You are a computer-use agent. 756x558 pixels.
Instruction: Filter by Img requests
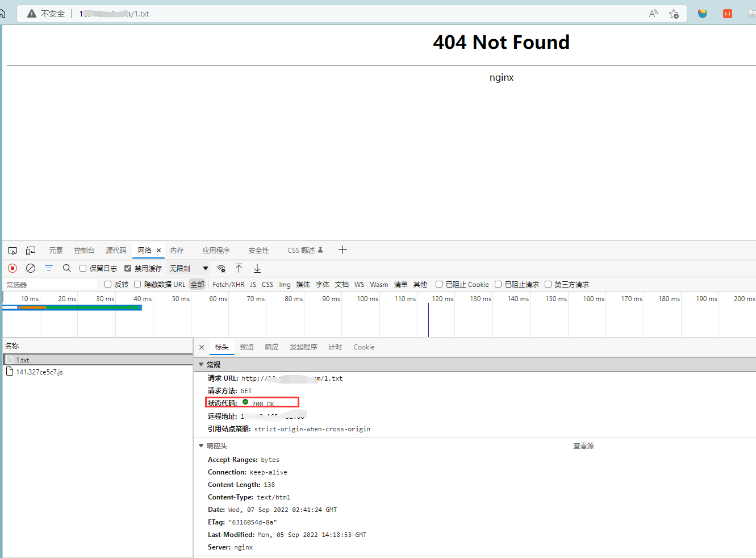(x=285, y=285)
